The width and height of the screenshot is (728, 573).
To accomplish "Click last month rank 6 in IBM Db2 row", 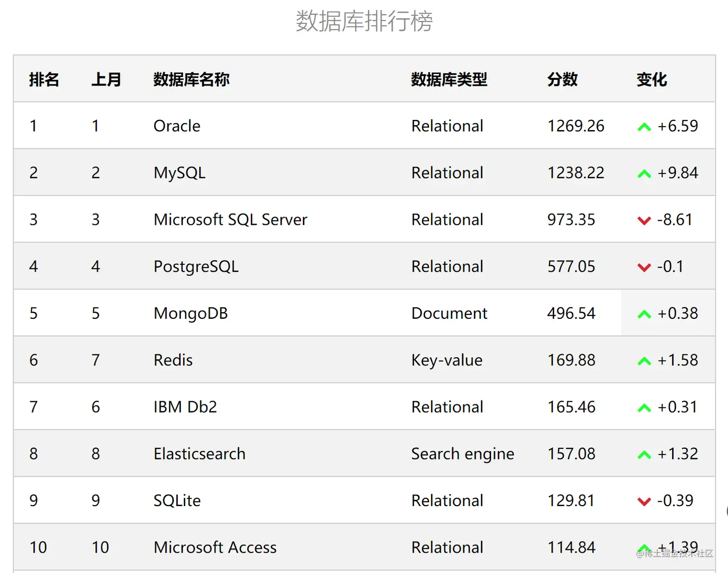I will [95, 407].
